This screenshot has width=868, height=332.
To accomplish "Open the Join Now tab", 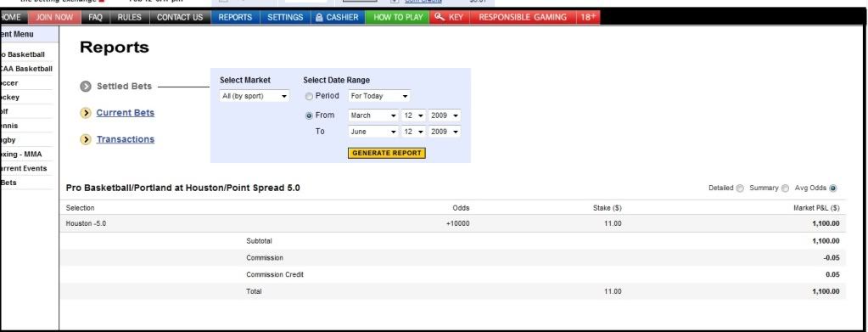I will click(53, 17).
